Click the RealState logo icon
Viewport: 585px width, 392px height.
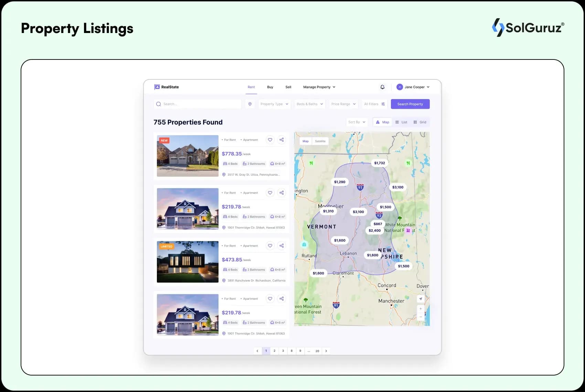(157, 87)
